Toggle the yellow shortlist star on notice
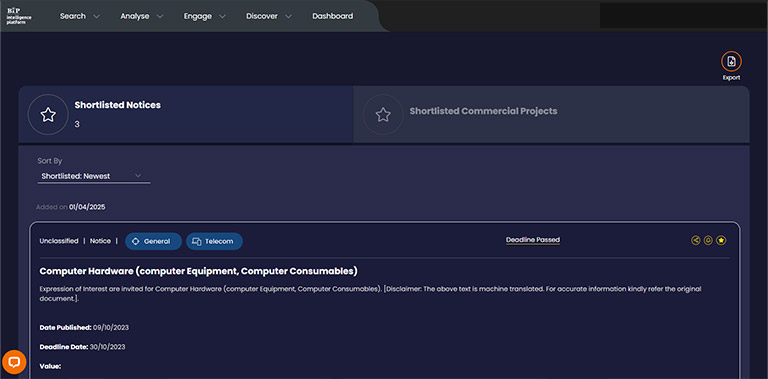 (721, 240)
